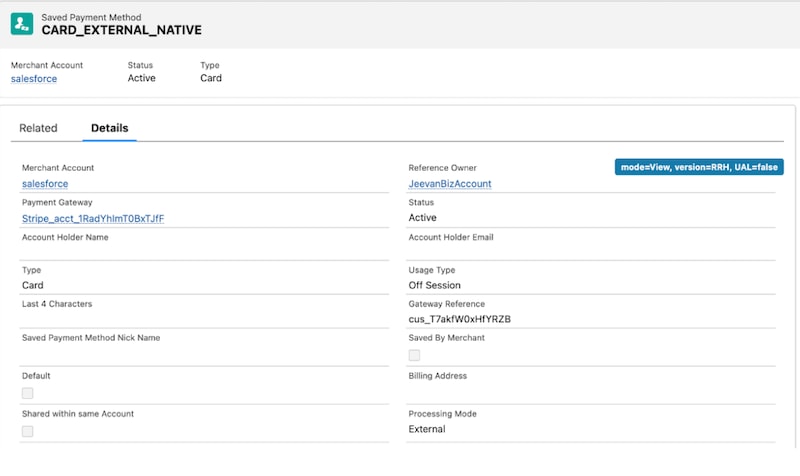The image size is (800, 476).
Task: Click the Billing Address field
Action: click(590, 392)
